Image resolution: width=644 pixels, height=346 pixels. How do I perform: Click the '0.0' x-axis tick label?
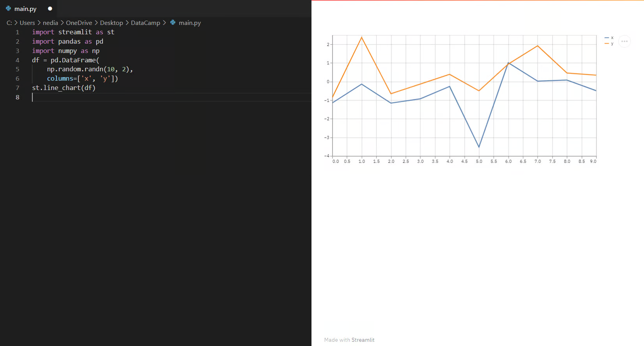click(x=336, y=161)
